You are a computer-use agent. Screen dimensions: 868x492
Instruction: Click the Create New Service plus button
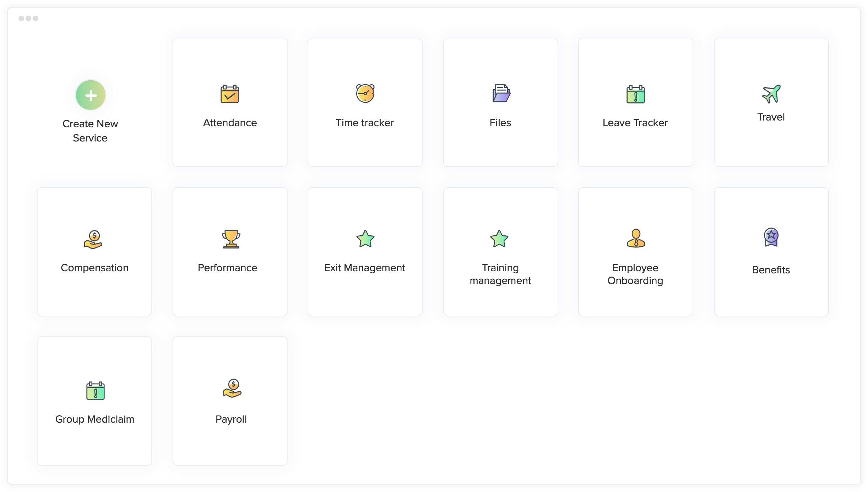click(91, 95)
